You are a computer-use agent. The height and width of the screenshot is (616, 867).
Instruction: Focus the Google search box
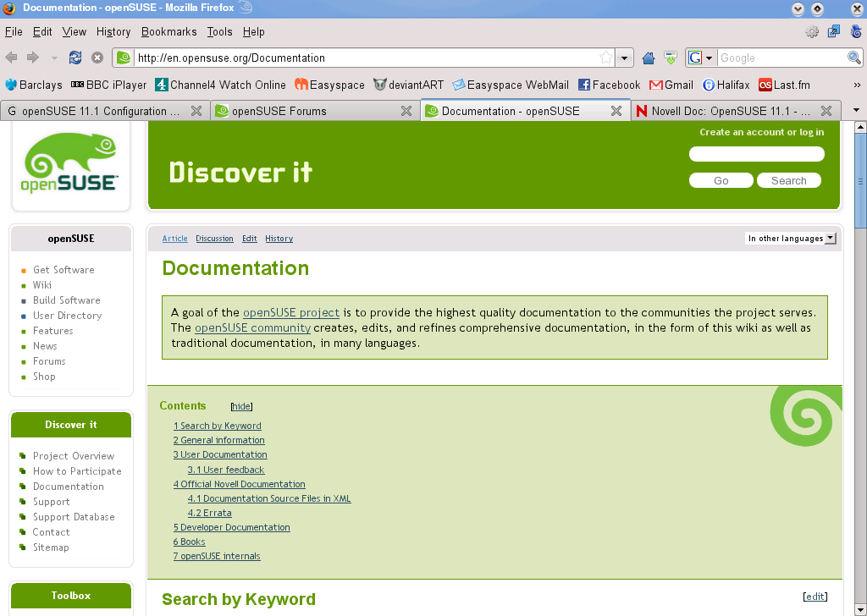click(781, 58)
